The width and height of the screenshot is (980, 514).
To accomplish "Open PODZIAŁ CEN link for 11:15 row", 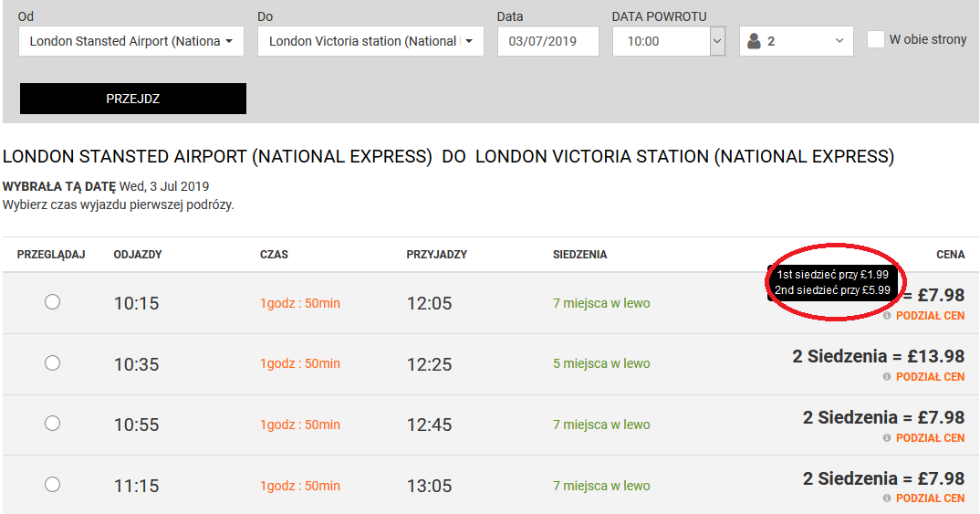I will (x=930, y=498).
